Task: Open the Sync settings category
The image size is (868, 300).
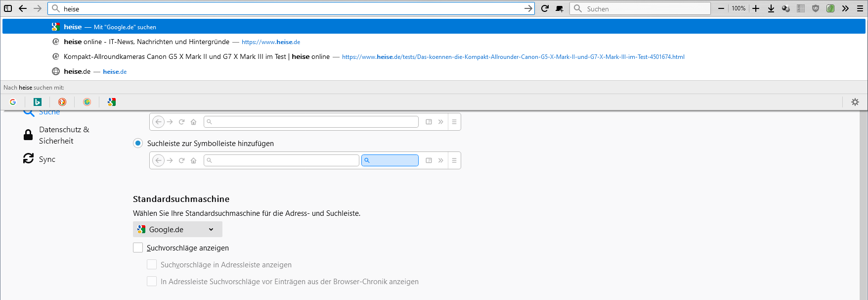Action: coord(40,159)
